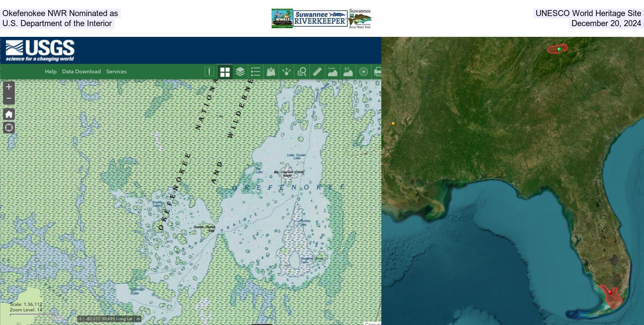Click the coordinate crosshair icon
The width and height of the screenshot is (644, 325).
tap(80, 319)
